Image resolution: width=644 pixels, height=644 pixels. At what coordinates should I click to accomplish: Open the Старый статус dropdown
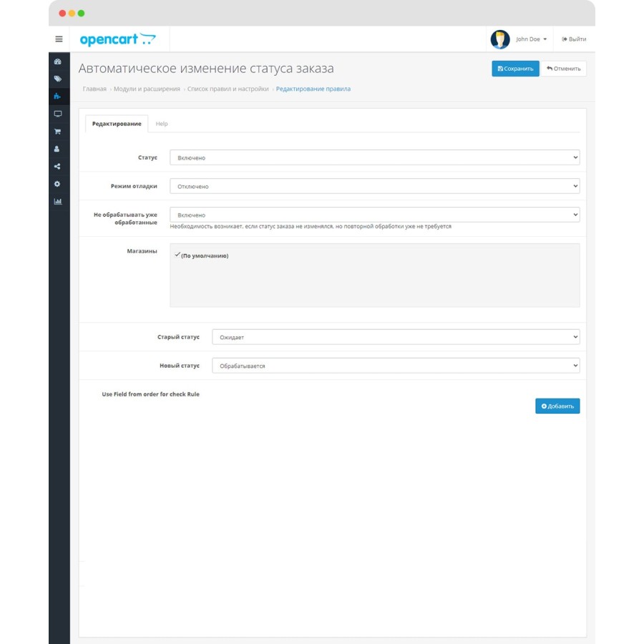[396, 337]
